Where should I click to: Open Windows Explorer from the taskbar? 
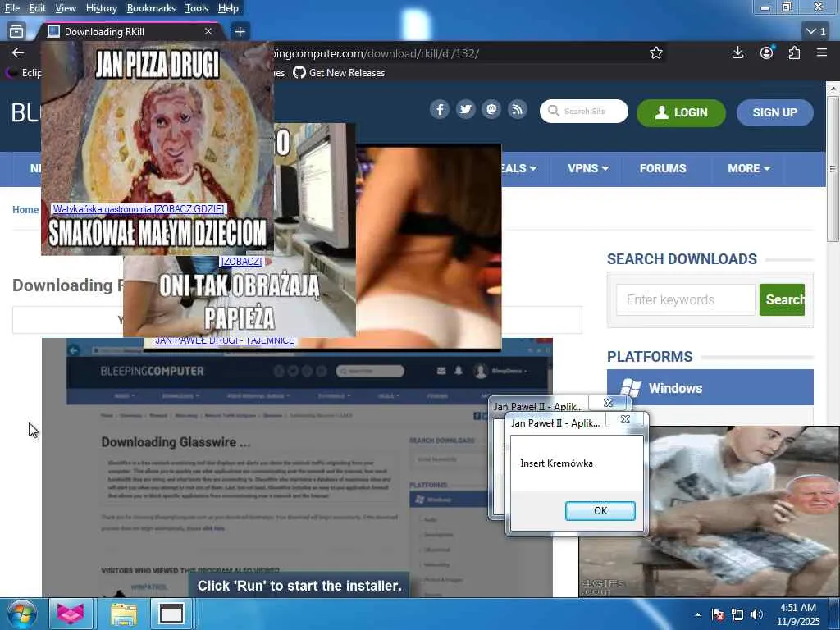click(125, 614)
